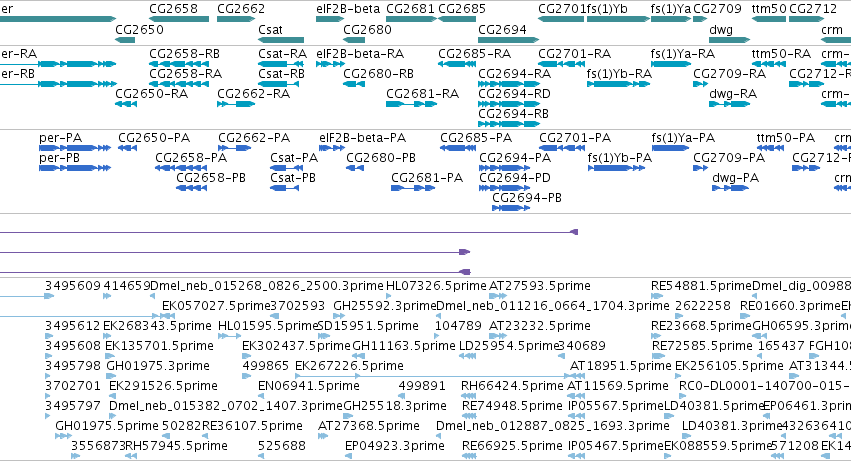Select protein per-PB glyph
851x461 pixels.
tap(75, 168)
